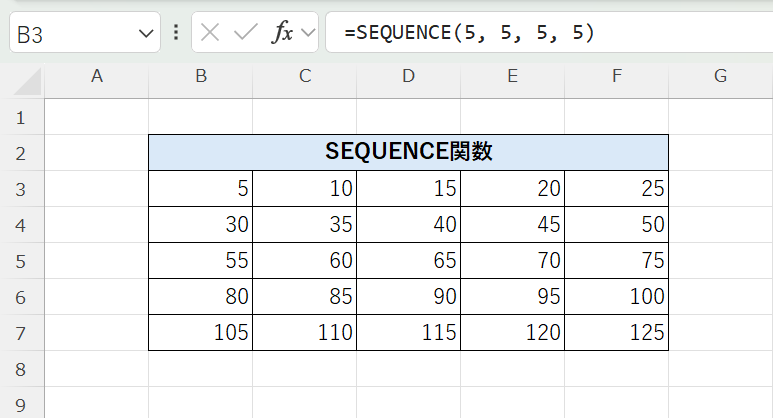Image resolution: width=773 pixels, height=418 pixels.
Task: Click the cell with value 100
Action: 616,297
